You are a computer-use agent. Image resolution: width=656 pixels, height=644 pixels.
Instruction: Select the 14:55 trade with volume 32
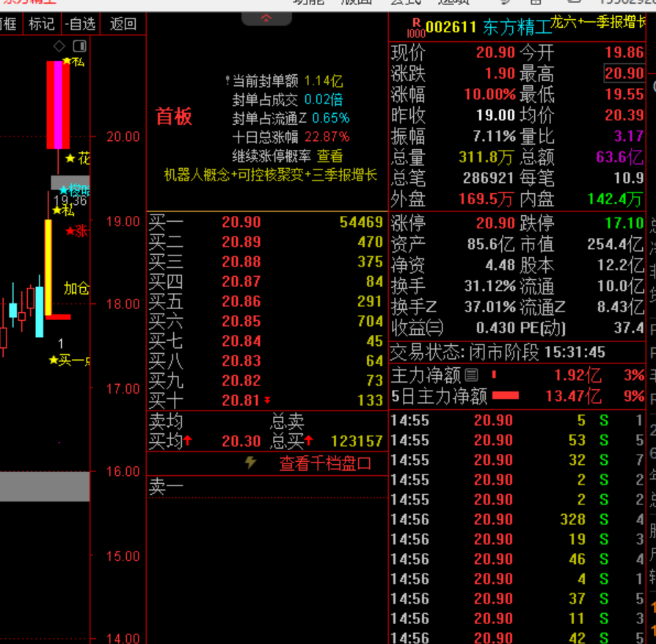(x=517, y=460)
